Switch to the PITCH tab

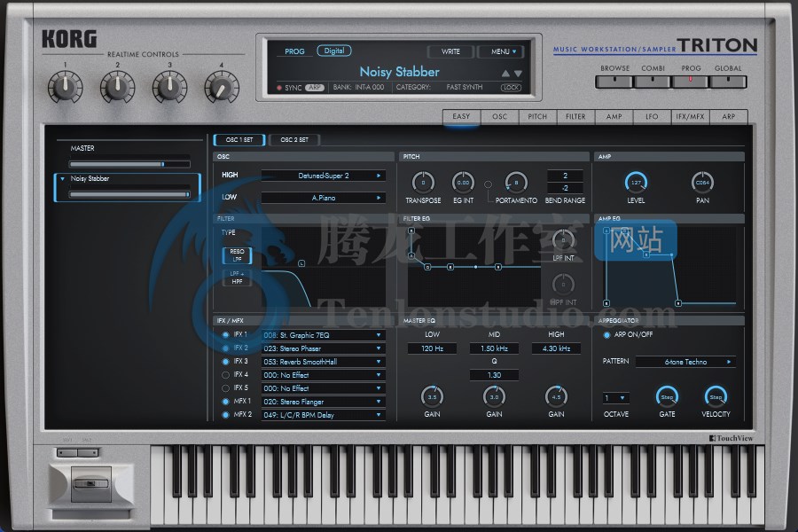[x=537, y=116]
